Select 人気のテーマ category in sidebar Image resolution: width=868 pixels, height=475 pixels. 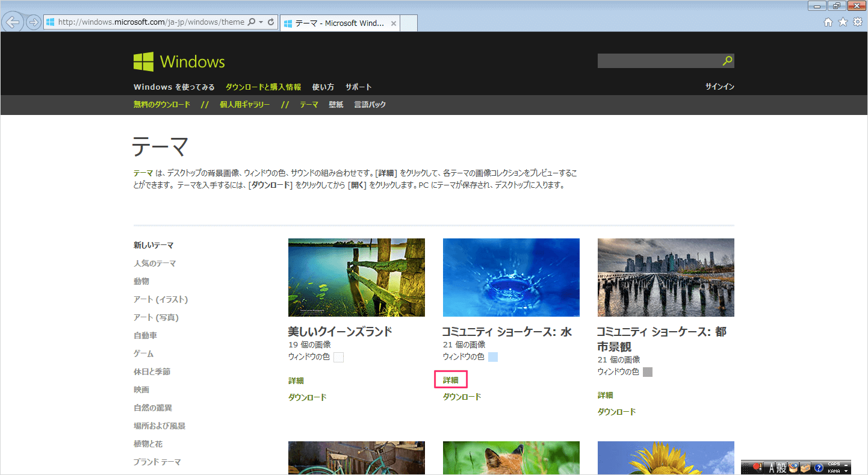tap(155, 264)
